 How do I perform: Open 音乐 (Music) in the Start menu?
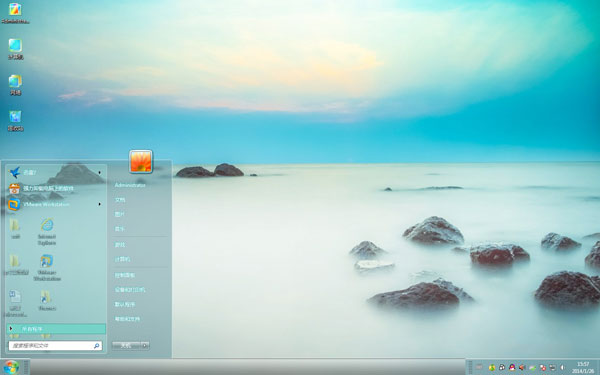[120, 229]
